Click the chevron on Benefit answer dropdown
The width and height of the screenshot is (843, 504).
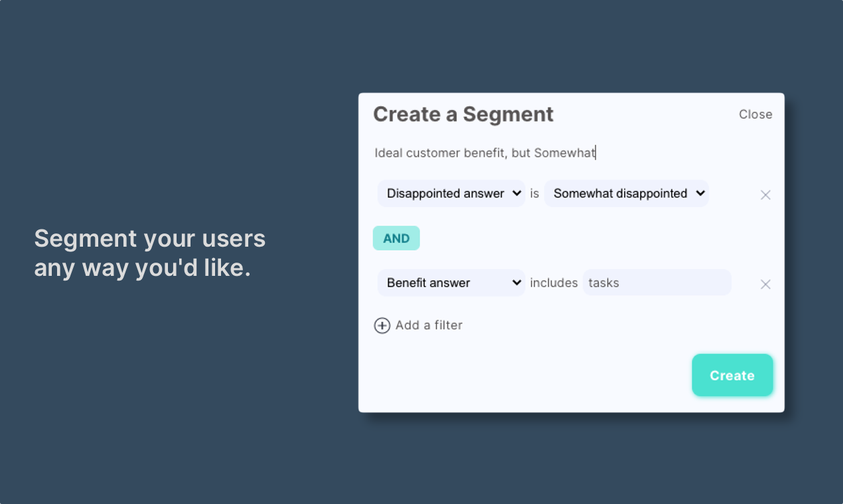pyautogui.click(x=517, y=283)
